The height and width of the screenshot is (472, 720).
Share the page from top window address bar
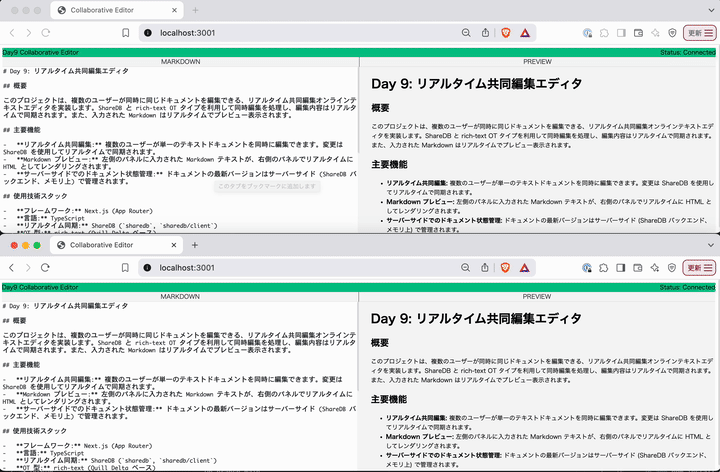point(485,33)
